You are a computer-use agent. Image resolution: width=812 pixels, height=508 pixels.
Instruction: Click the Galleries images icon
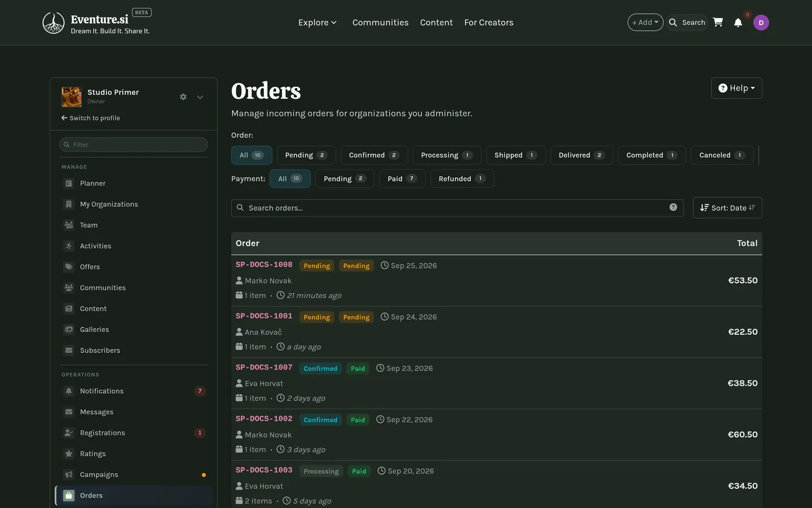69,330
